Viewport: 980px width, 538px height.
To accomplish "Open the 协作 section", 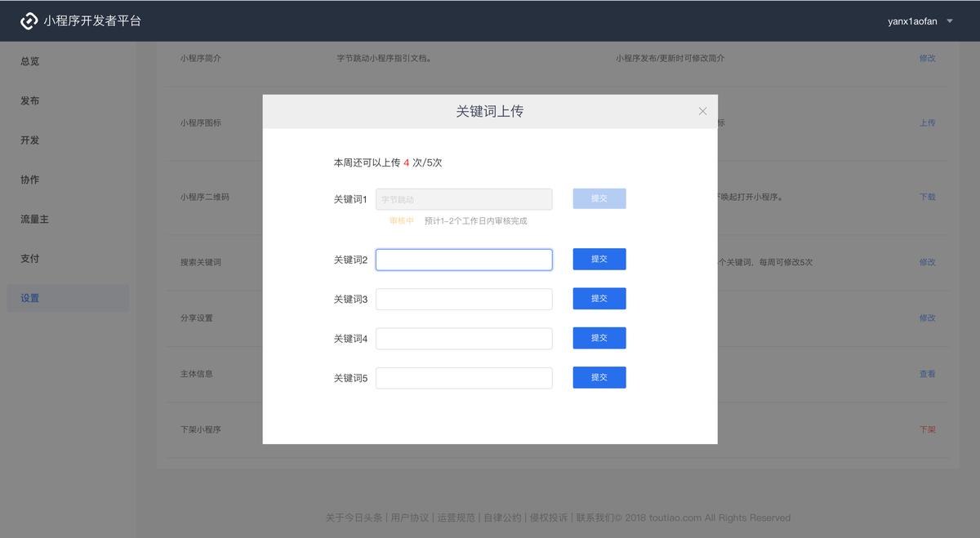I will tap(29, 179).
